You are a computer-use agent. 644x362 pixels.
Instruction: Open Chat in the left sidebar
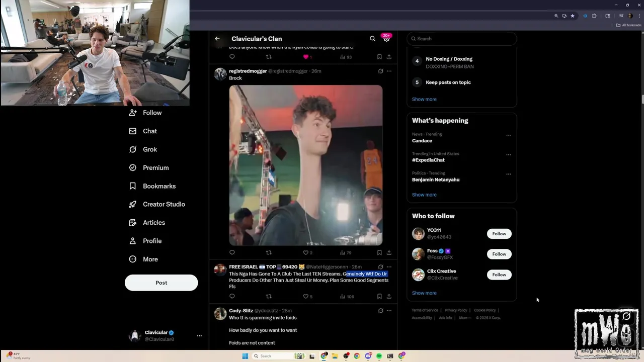tap(143, 131)
